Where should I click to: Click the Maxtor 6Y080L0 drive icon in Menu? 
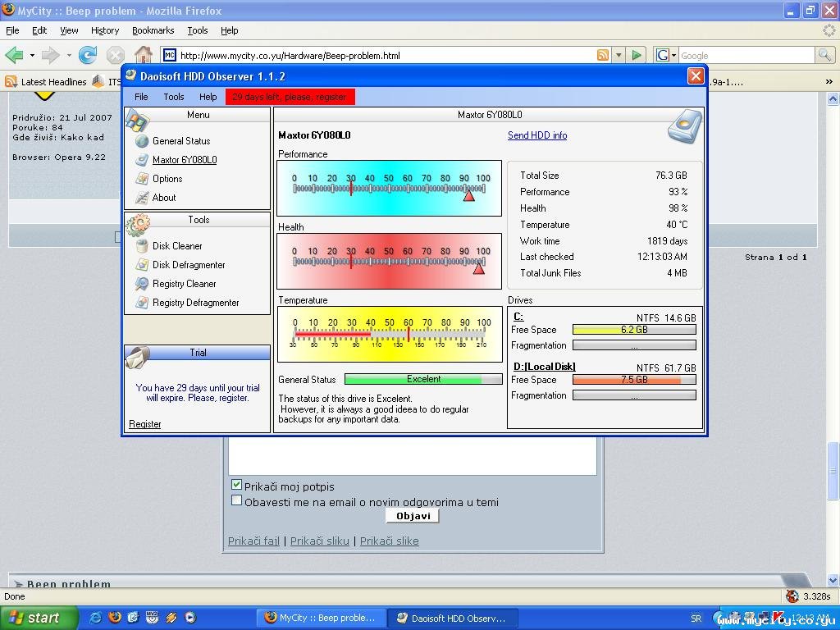tap(141, 160)
